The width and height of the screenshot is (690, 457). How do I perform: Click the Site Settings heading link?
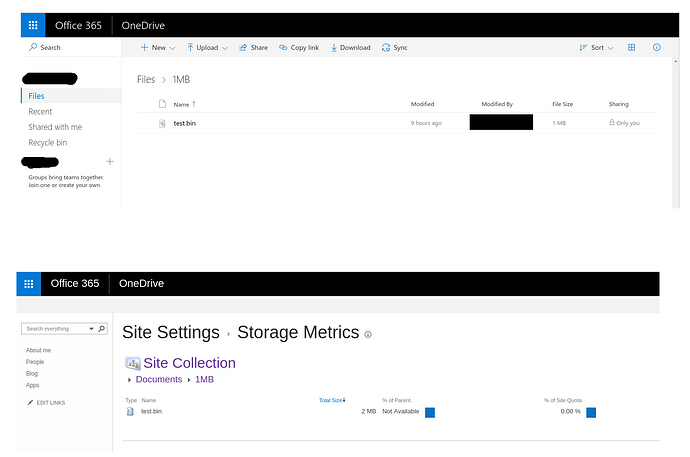(x=171, y=333)
